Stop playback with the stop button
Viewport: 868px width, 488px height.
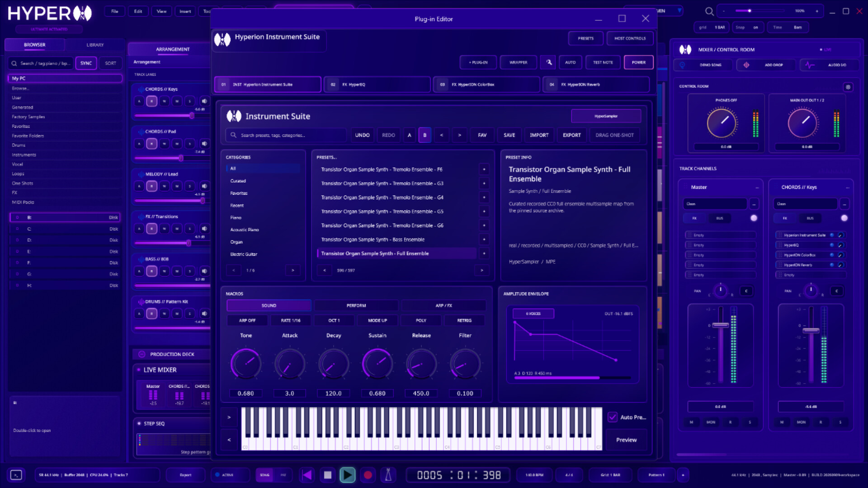pyautogui.click(x=328, y=475)
